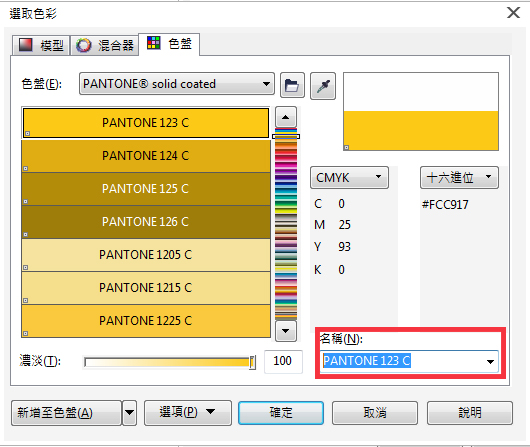Cancel with the 取消 button
Image resolution: width=530 pixels, height=447 pixels.
375,413
